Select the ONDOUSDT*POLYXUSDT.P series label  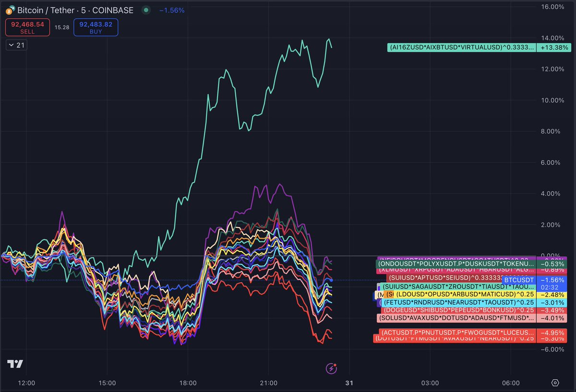(x=456, y=263)
